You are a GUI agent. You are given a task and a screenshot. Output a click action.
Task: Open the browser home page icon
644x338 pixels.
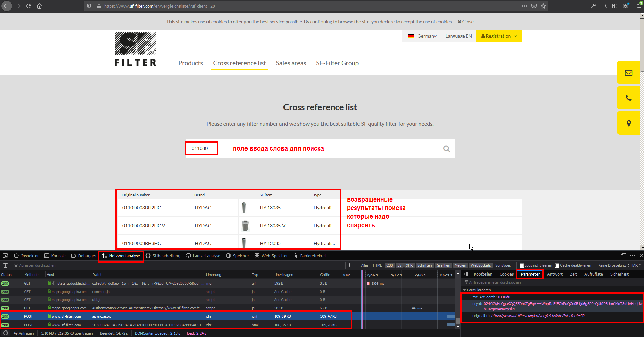39,6
